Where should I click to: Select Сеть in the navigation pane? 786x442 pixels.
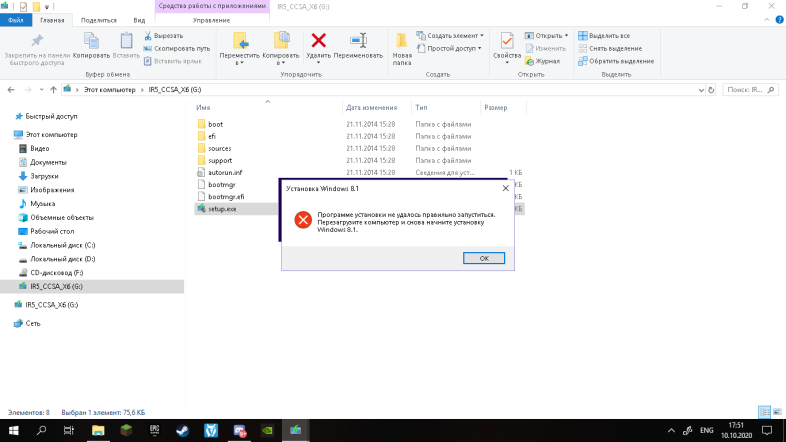pos(33,324)
